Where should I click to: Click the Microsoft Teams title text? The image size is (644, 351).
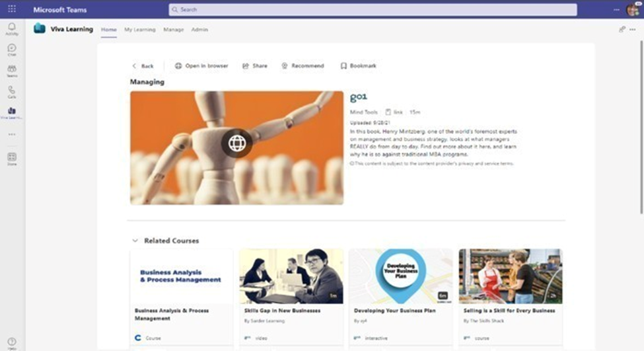[x=60, y=9]
